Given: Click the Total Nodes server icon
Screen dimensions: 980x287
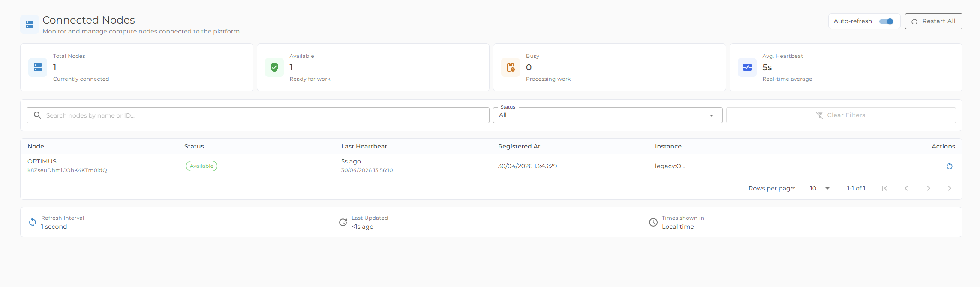Looking at the screenshot, I should pos(38,67).
